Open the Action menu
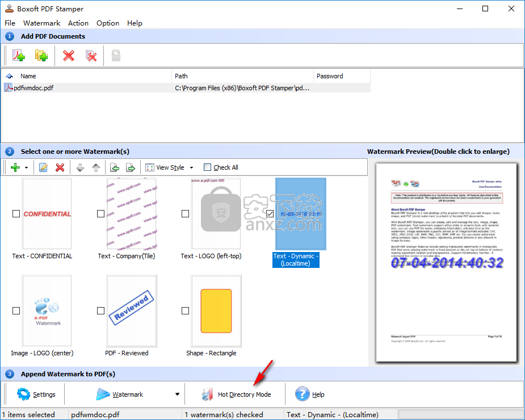525x420 pixels. tap(78, 23)
